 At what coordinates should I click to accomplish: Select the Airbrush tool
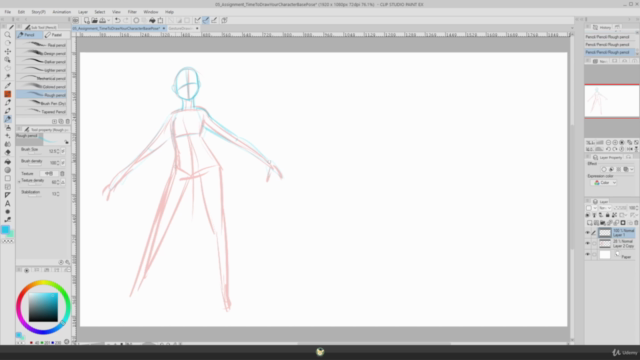coord(7,127)
